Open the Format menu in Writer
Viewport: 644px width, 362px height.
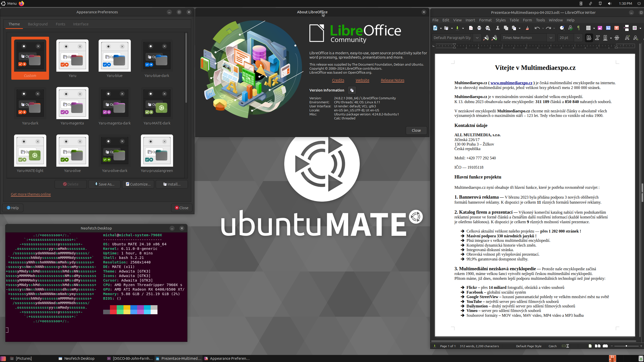(485, 20)
